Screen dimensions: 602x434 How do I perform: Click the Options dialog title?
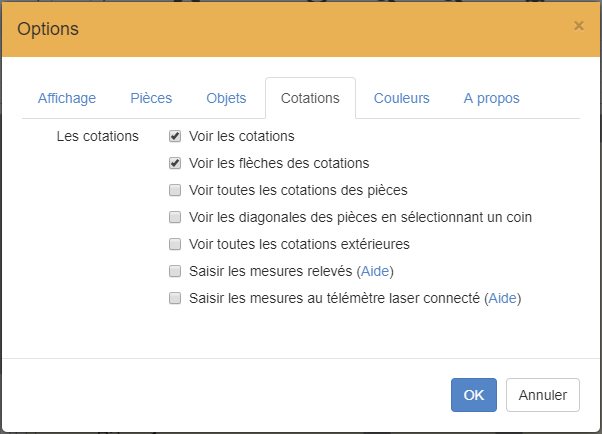click(x=48, y=28)
